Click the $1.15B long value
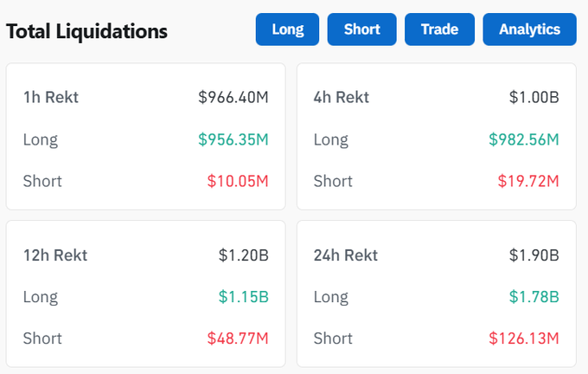588x374 pixels. [x=243, y=297]
